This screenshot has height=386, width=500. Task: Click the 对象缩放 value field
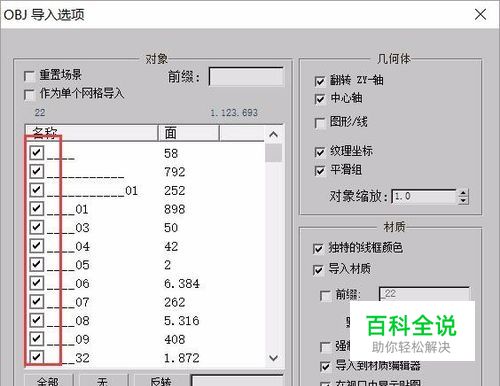[424, 197]
